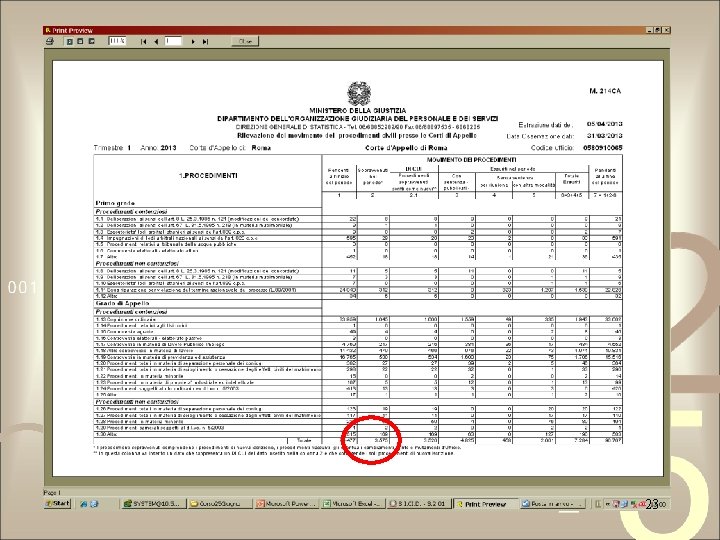This screenshot has height=540, width=720.
Task: Click the extraction date '05/04/2013'
Action: (604, 124)
